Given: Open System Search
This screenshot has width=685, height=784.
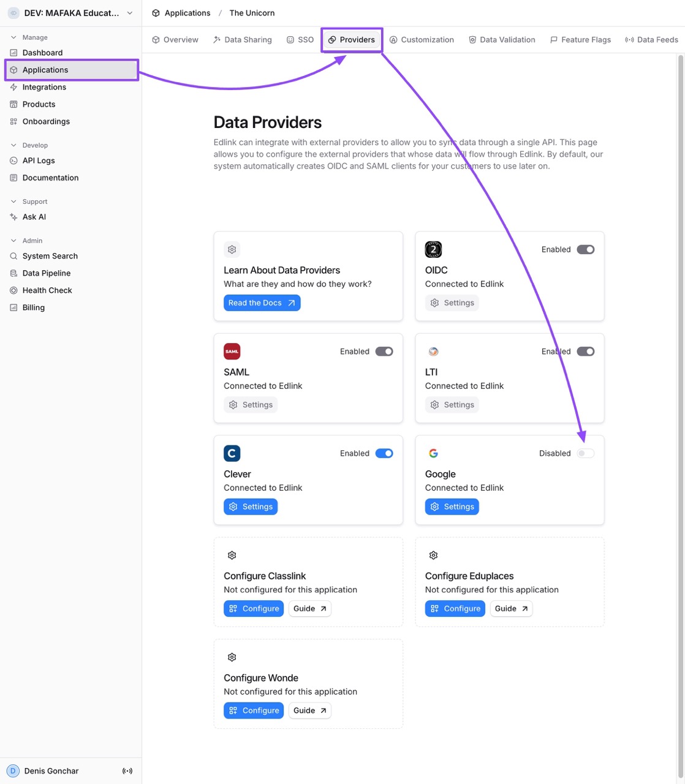Looking at the screenshot, I should point(50,256).
